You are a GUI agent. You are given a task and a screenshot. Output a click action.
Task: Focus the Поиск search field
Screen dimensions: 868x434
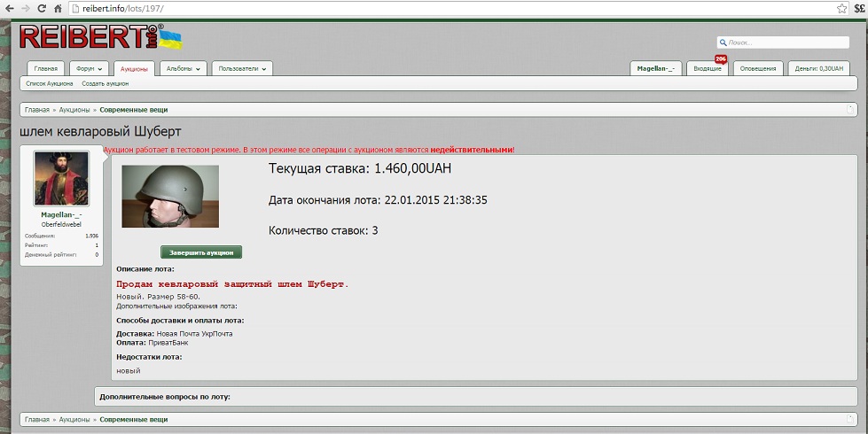(x=783, y=43)
